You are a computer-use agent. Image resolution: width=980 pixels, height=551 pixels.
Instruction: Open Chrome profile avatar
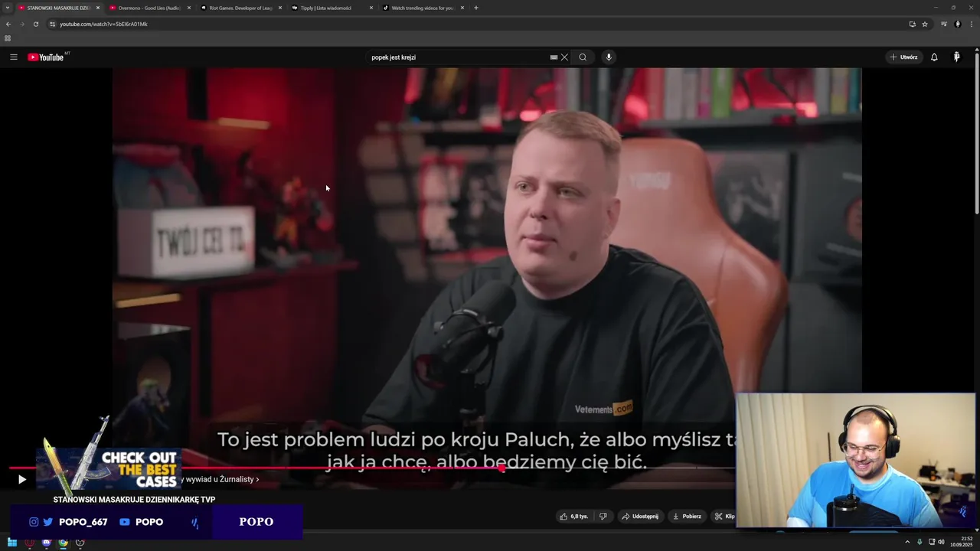tap(957, 24)
